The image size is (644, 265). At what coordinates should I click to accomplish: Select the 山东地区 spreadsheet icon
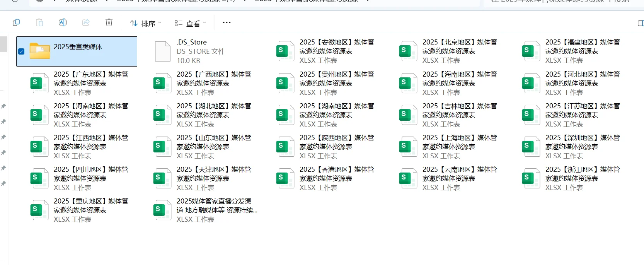pyautogui.click(x=162, y=147)
